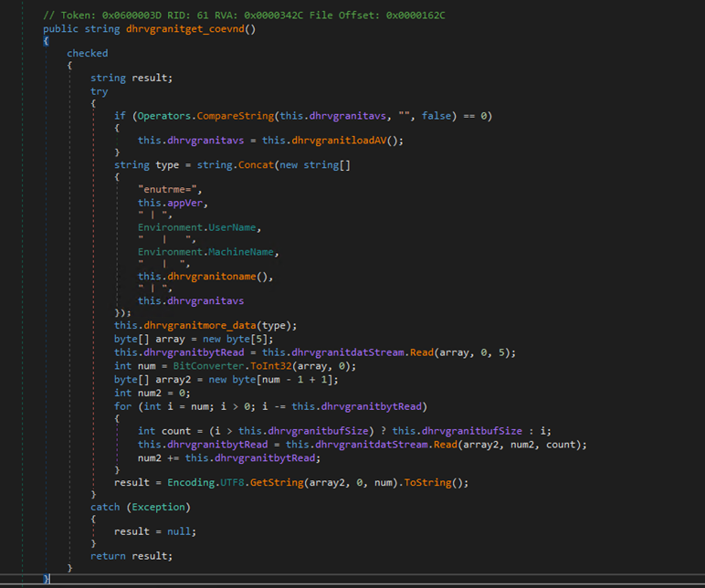Click the highlighted opening brace of the method
Viewport: 705px width, 588px height.
tap(46, 41)
